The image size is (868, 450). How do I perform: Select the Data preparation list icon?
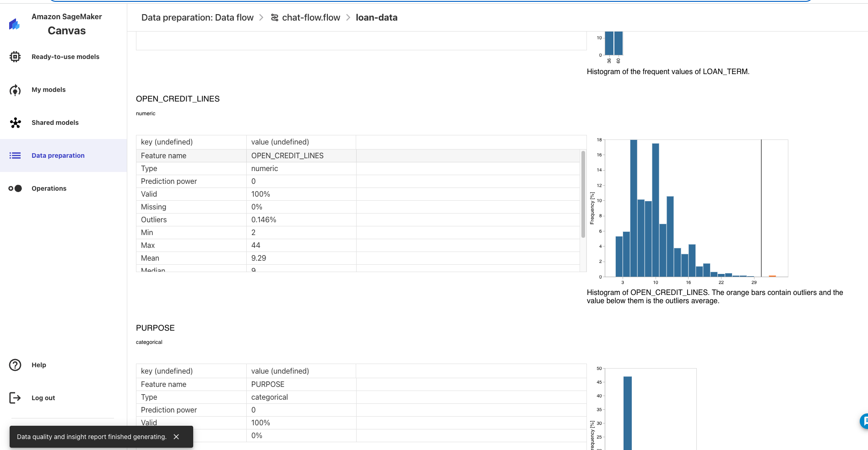15,155
